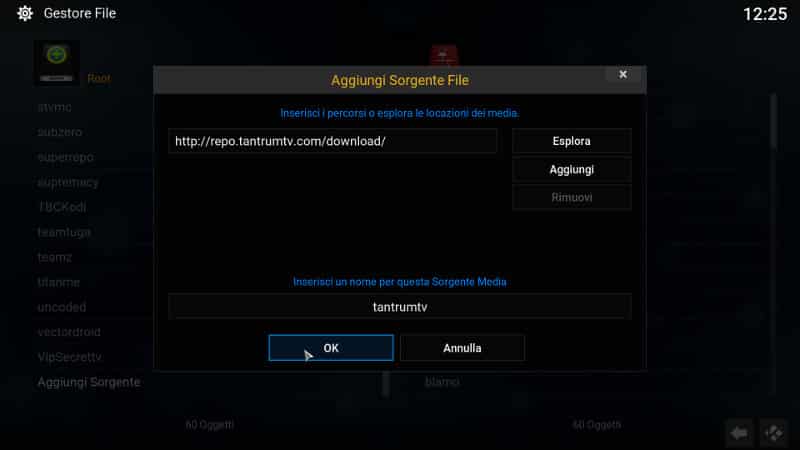Open the TBCKodi source entry
The width and height of the screenshot is (800, 450).
(x=62, y=207)
